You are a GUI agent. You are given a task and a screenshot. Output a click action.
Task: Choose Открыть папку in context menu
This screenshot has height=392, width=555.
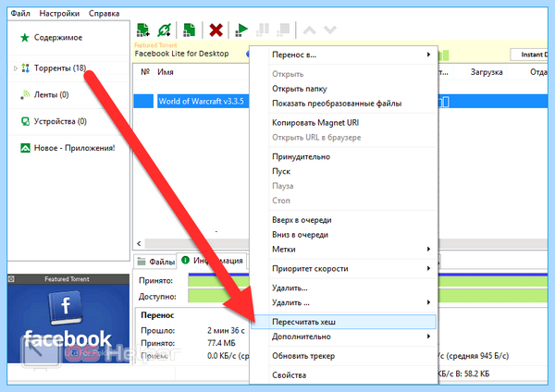pyautogui.click(x=343, y=89)
